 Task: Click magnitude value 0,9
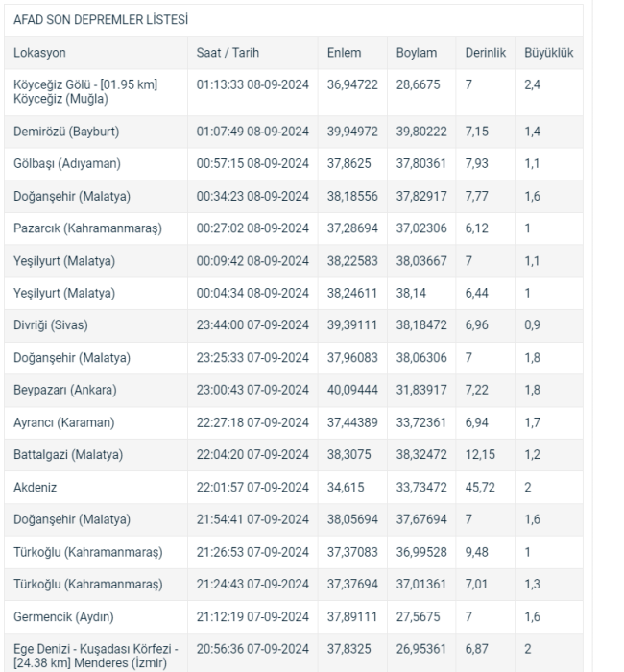pyautogui.click(x=532, y=324)
